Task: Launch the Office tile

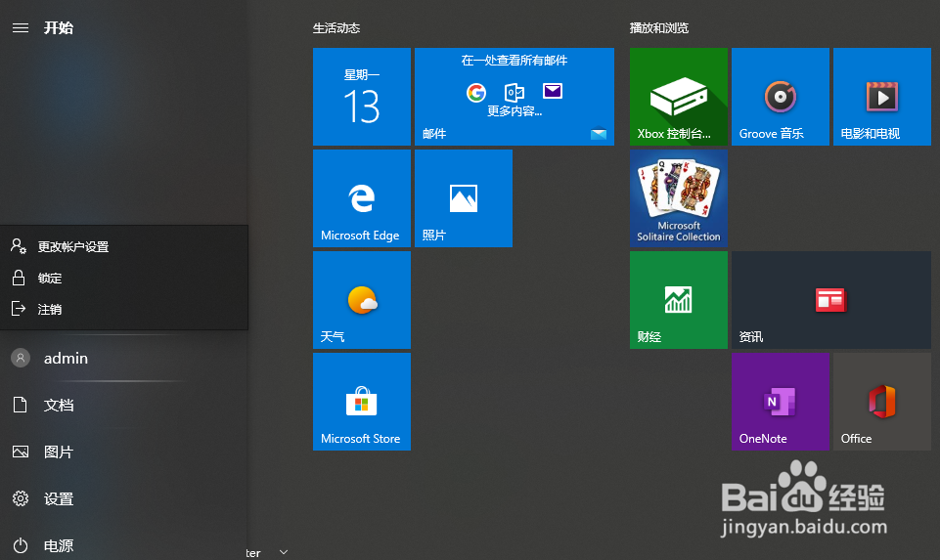Action: coord(882,402)
